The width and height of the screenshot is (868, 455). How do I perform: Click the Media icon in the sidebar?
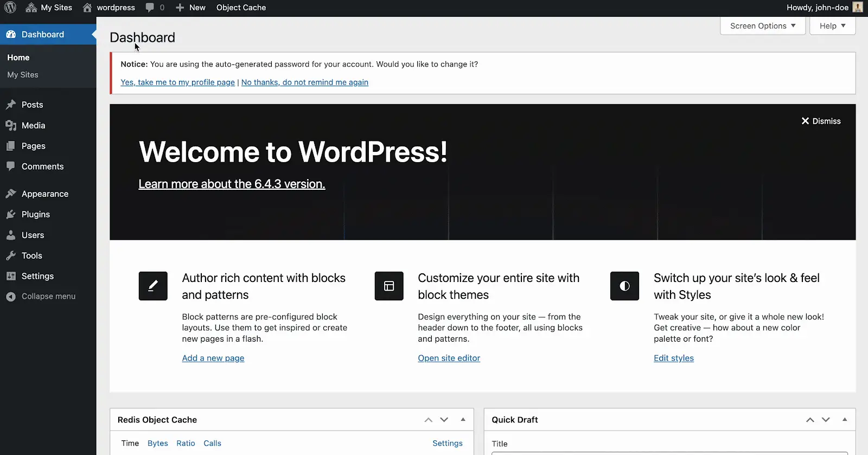(x=11, y=125)
